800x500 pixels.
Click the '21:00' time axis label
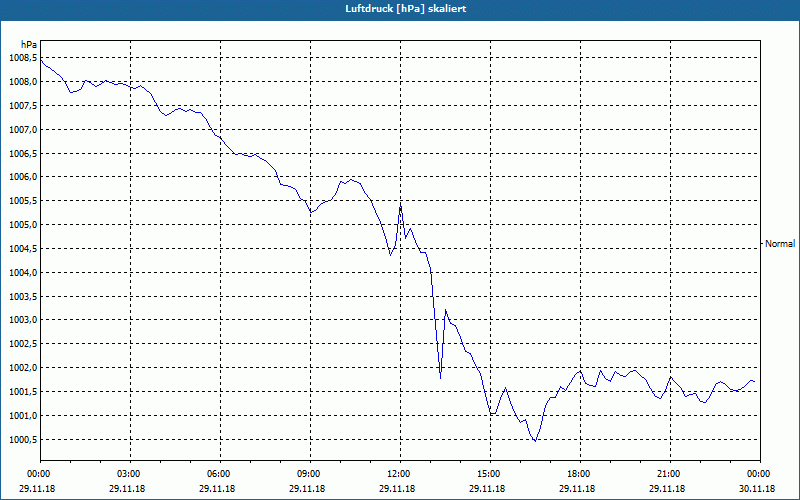(x=670, y=474)
